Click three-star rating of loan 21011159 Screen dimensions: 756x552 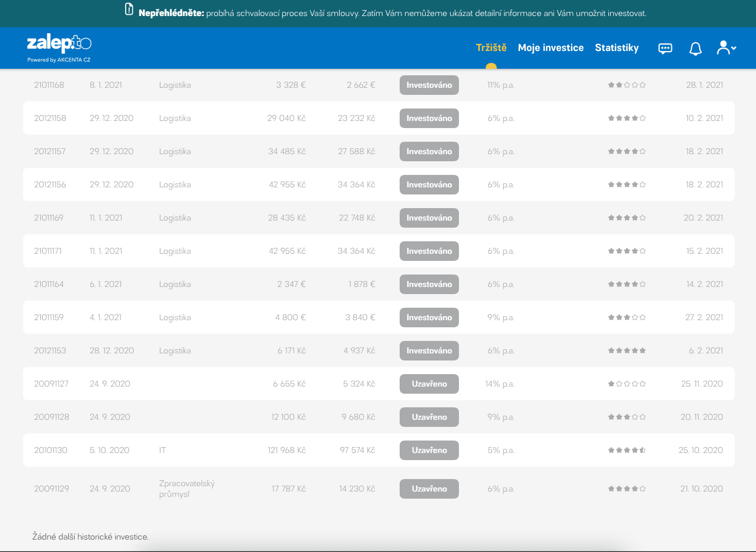[627, 317]
